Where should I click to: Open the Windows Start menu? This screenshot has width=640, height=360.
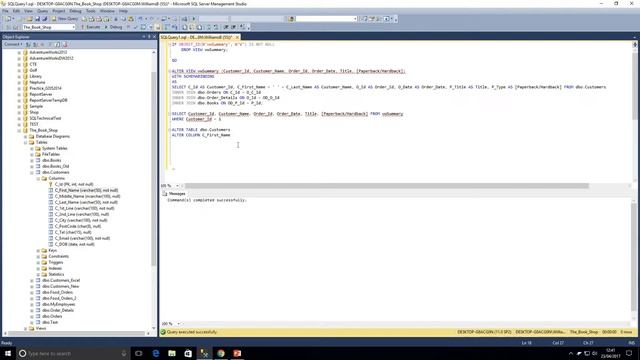8,353
